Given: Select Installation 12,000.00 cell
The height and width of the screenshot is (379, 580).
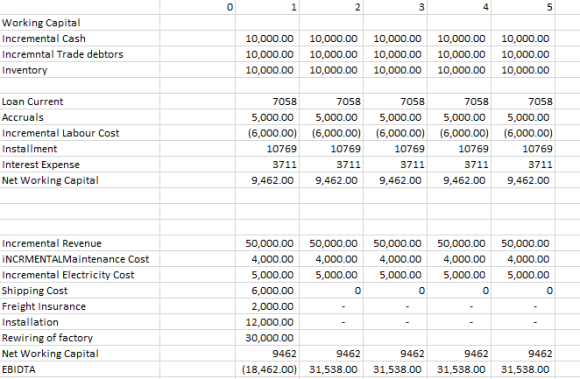Looking at the screenshot, I should [267, 322].
